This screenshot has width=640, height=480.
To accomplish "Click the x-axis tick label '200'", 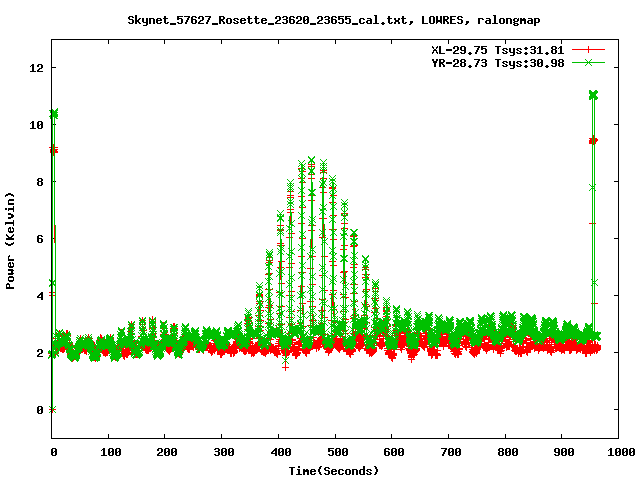I will (x=167, y=452).
